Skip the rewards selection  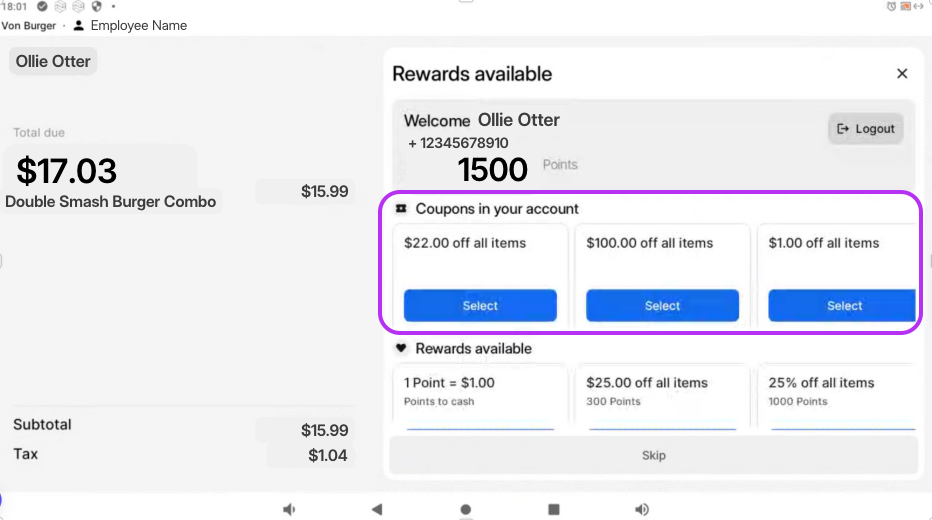tap(653, 455)
